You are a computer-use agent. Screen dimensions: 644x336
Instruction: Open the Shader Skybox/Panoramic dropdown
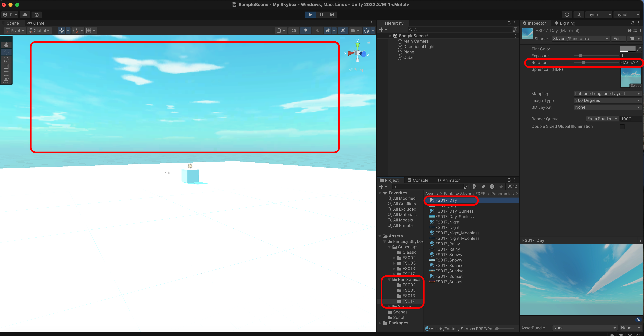coord(580,39)
